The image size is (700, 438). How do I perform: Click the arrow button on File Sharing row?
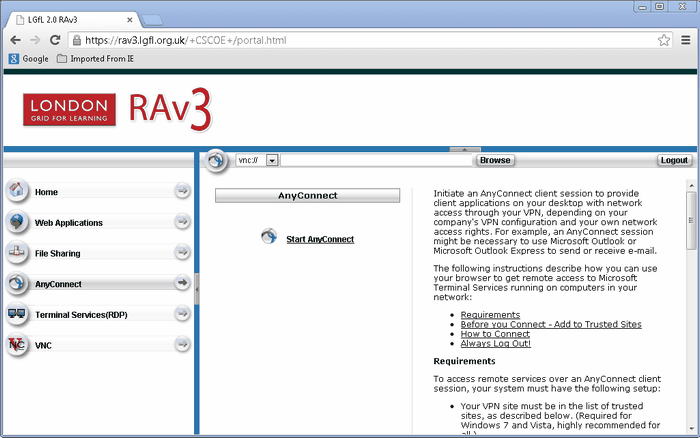point(182,252)
